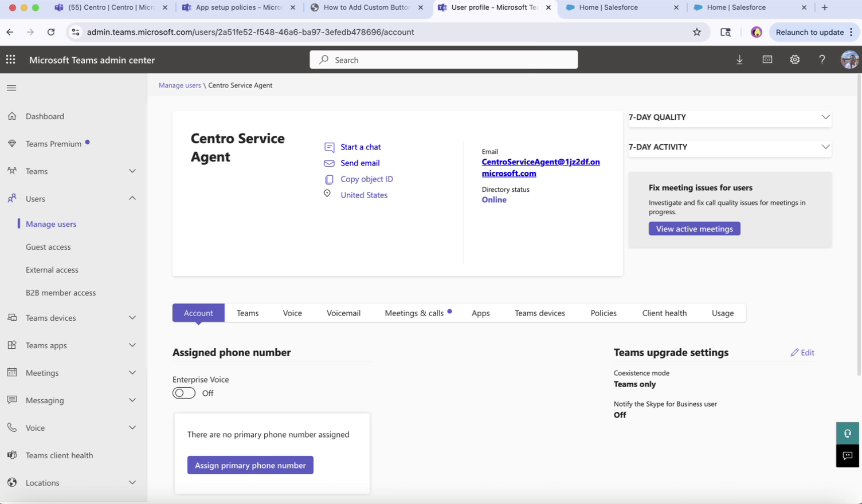Click the Teams devices icon in sidebar
The width and height of the screenshot is (862, 504).
[12, 317]
